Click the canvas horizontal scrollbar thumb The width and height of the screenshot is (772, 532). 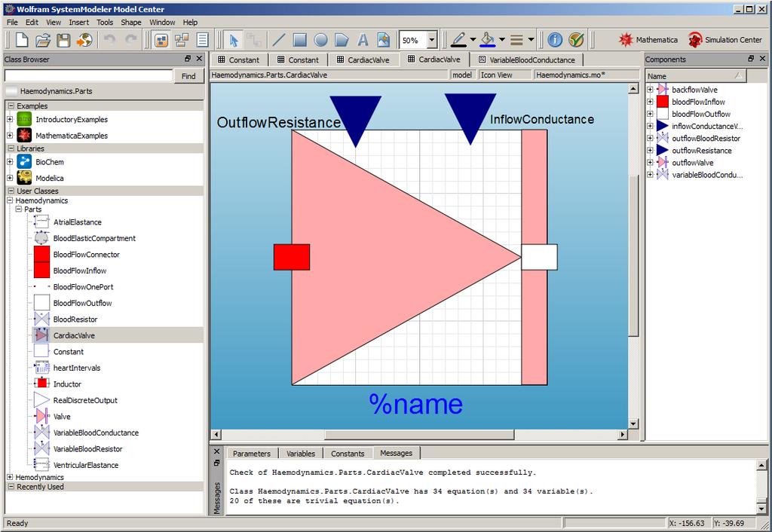click(419, 434)
